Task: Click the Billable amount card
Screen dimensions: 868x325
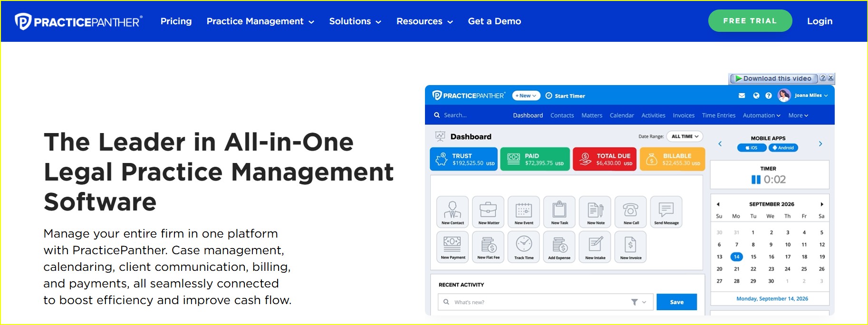Action: point(672,159)
